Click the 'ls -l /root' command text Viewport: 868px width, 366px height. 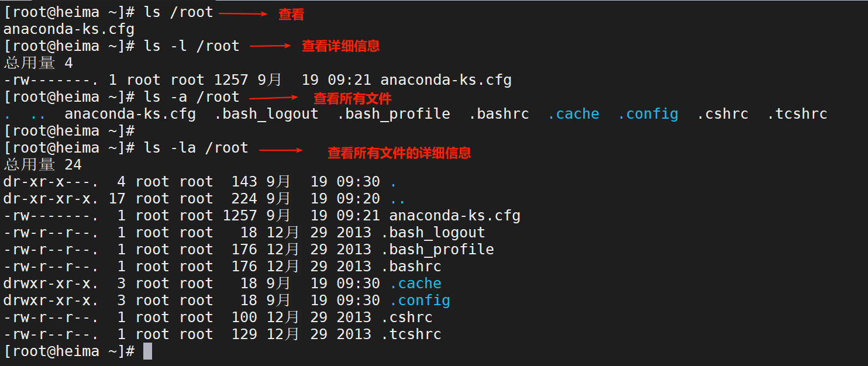(191, 46)
